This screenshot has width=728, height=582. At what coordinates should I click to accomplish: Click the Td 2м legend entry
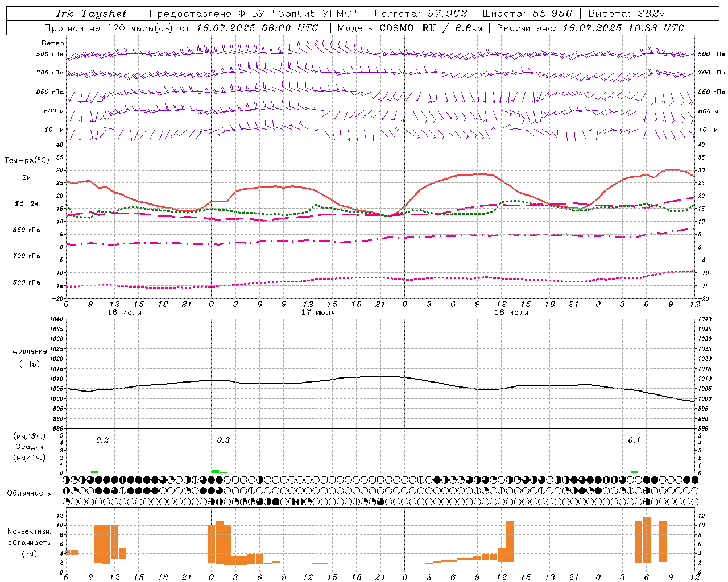pyautogui.click(x=26, y=203)
